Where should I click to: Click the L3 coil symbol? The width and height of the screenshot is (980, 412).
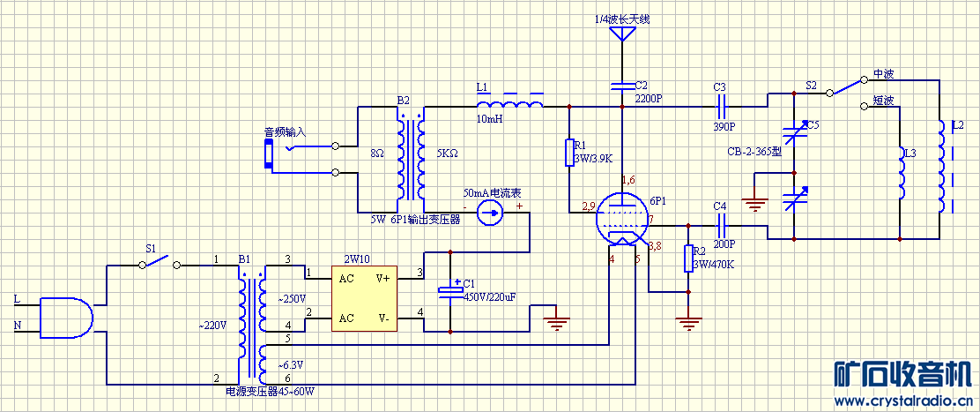point(900,173)
